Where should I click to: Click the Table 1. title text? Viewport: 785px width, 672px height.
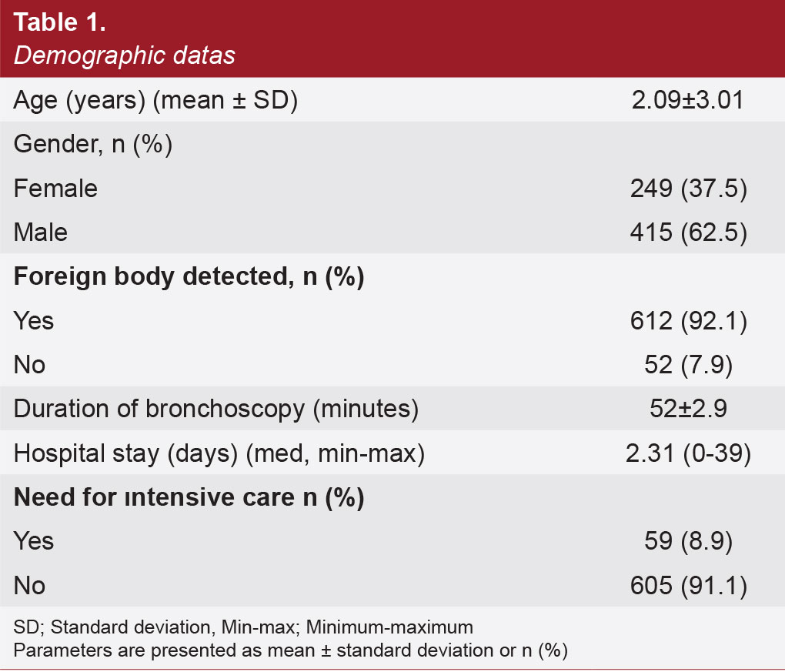(x=59, y=22)
